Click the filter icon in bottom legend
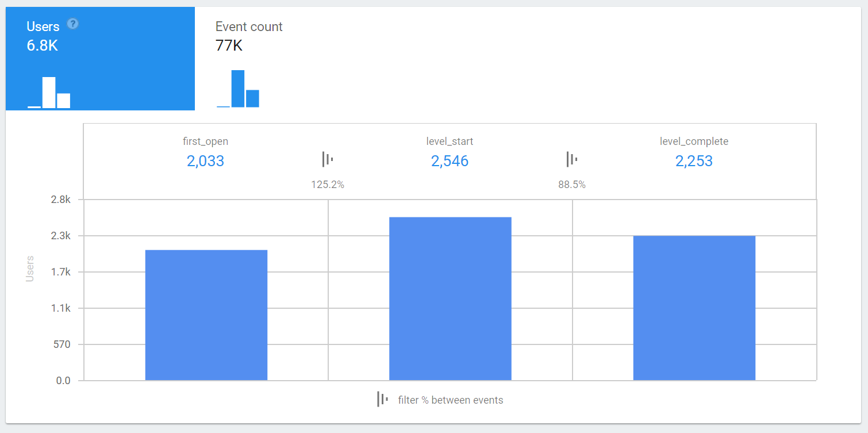This screenshot has width=868, height=433. point(382,399)
